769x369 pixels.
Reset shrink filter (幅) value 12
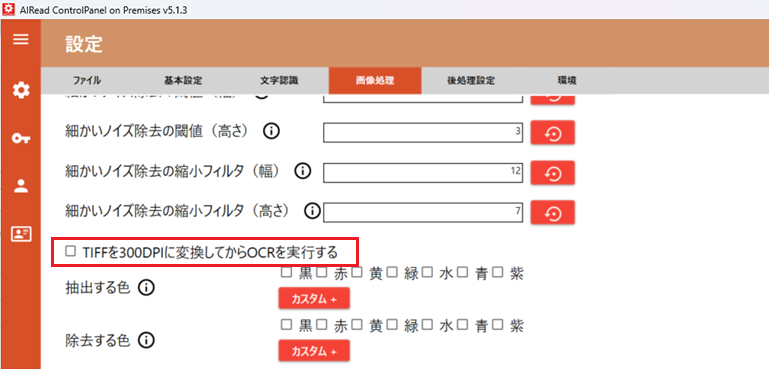553,173
